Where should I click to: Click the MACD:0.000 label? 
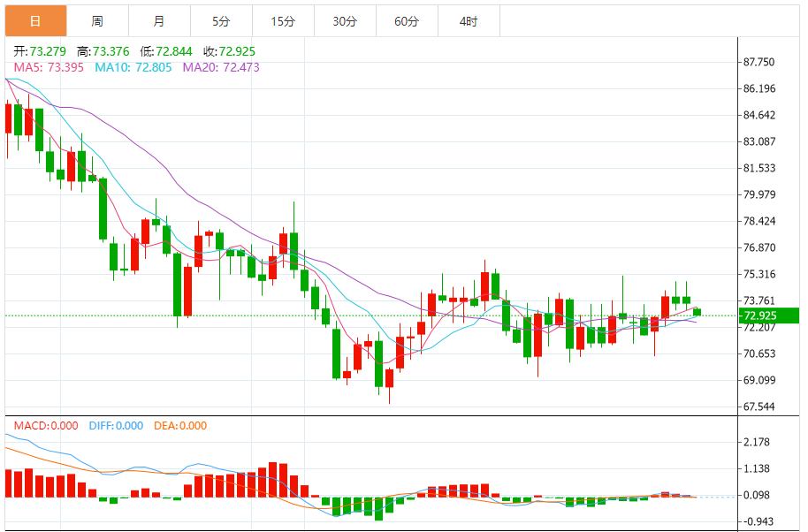pos(46,426)
